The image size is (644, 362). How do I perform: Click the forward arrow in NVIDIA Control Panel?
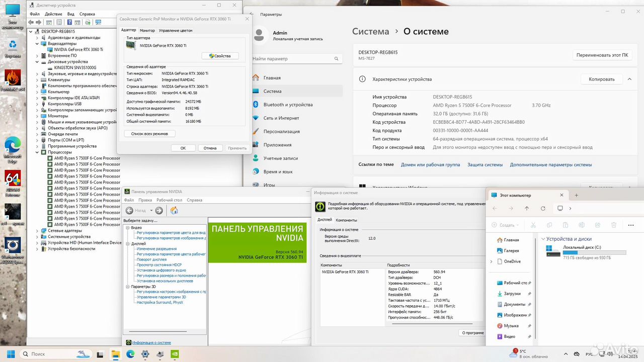pos(159,211)
